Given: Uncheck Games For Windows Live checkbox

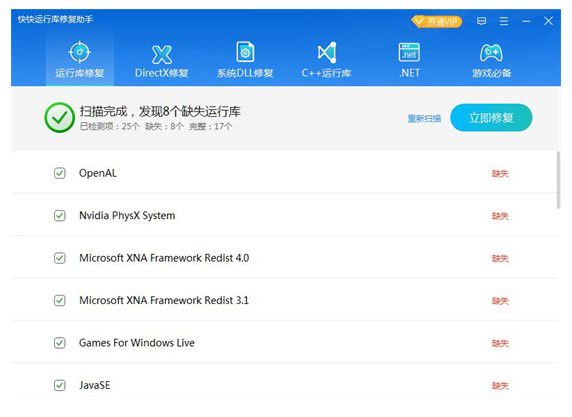Looking at the screenshot, I should pyautogui.click(x=60, y=343).
